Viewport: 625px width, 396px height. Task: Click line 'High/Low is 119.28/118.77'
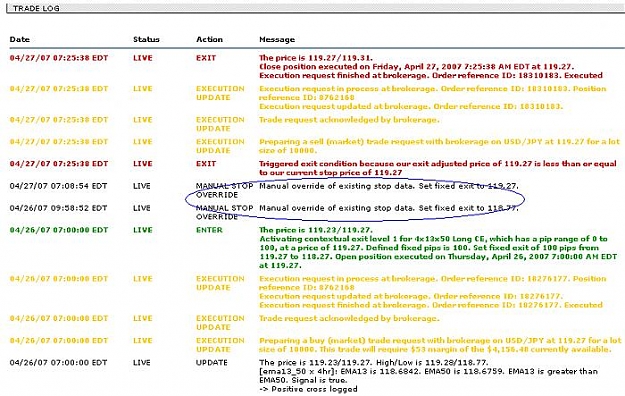click(x=431, y=363)
